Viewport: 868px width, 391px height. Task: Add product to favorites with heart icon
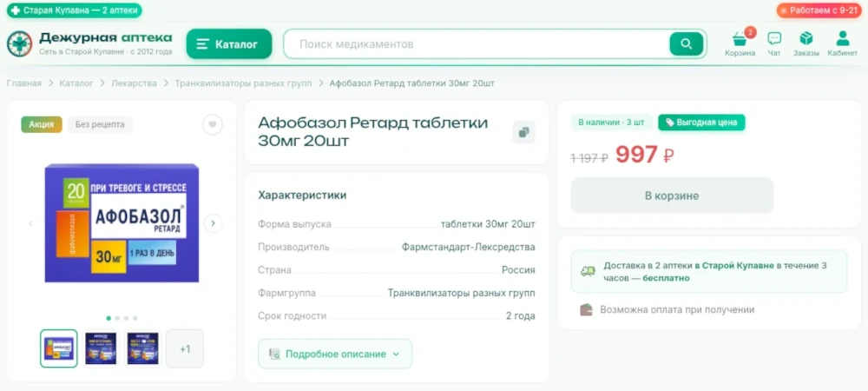(213, 124)
